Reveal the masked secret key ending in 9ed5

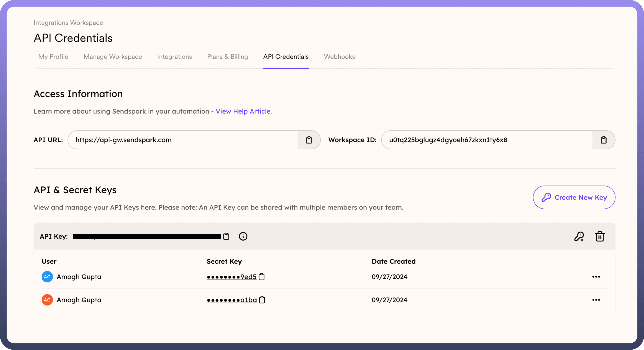[231, 277]
